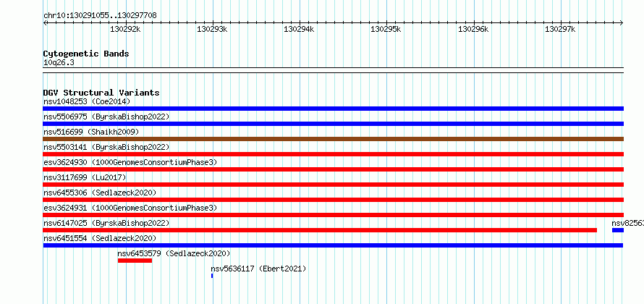
Task: Click the 130296k ruler label
Action: pyautogui.click(x=473, y=29)
